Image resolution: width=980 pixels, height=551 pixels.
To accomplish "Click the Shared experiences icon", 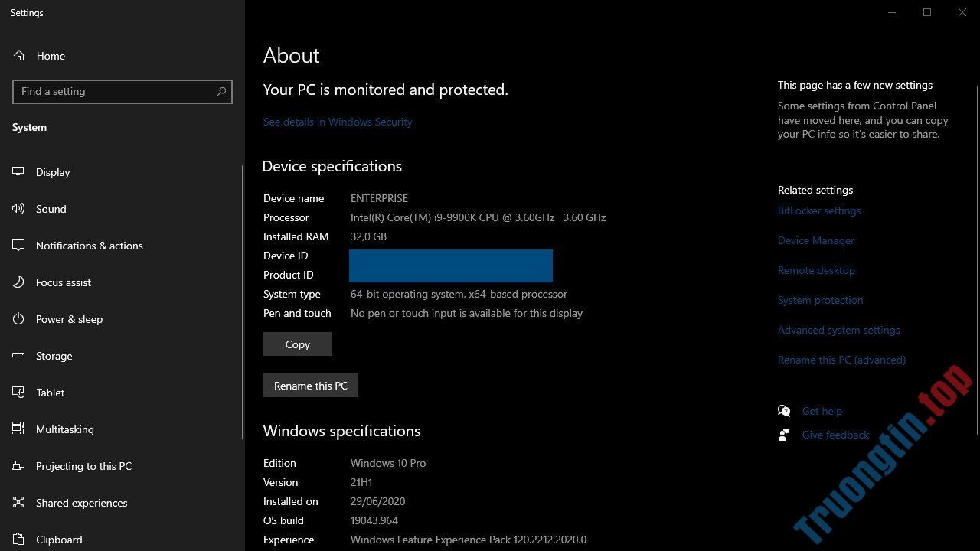I will point(18,503).
